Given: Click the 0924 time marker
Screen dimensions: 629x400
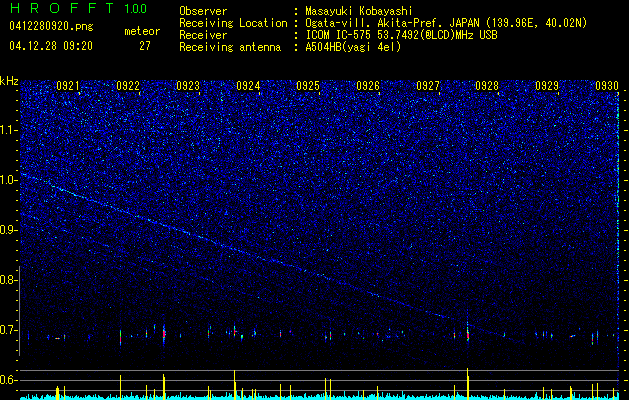Looking at the screenshot, I should [248, 86].
